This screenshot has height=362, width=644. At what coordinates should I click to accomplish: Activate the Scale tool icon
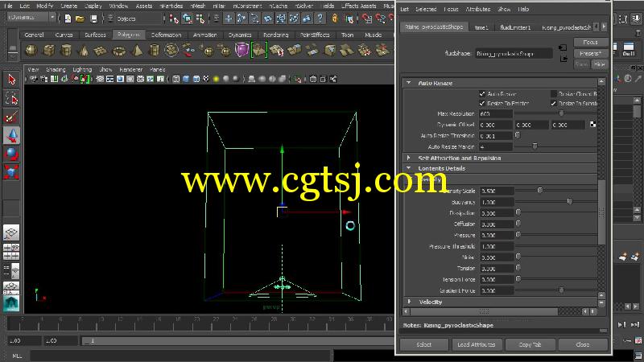tap(11, 172)
